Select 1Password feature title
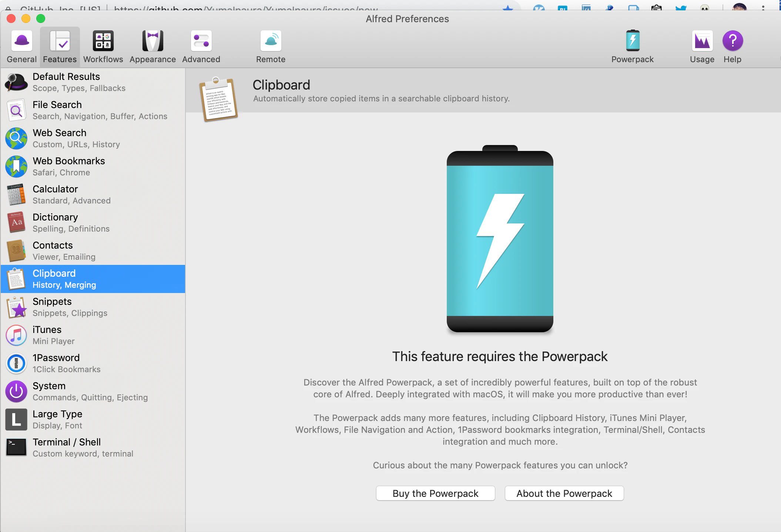Image resolution: width=781 pixels, height=532 pixels. [56, 358]
